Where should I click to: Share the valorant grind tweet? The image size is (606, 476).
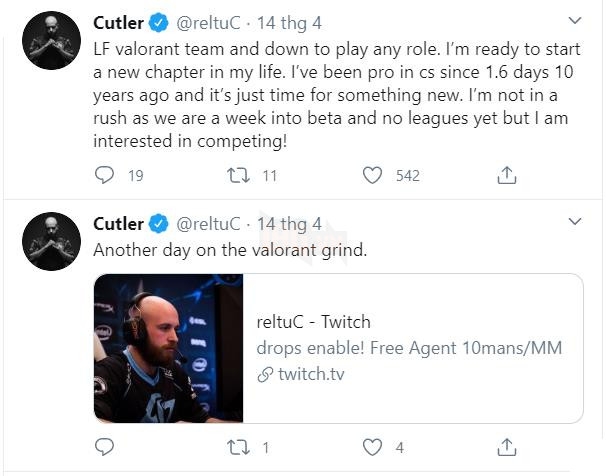pyautogui.click(x=507, y=447)
